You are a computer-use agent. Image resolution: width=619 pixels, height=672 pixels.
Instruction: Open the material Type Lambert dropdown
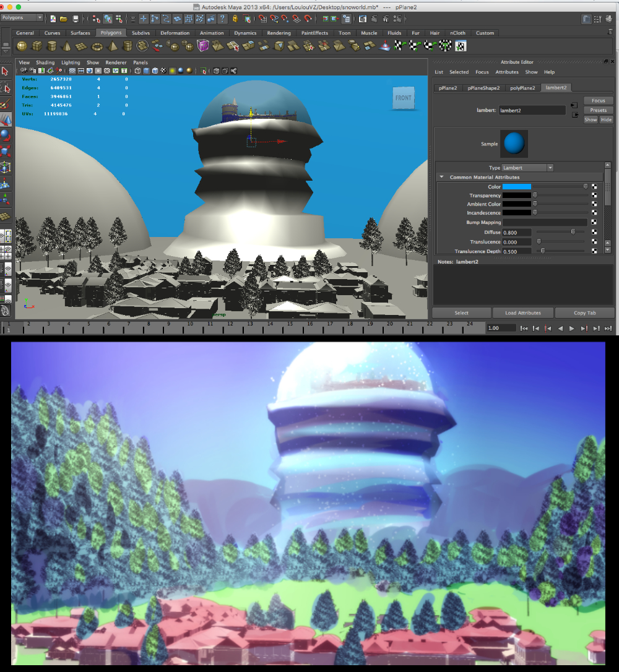tap(527, 168)
